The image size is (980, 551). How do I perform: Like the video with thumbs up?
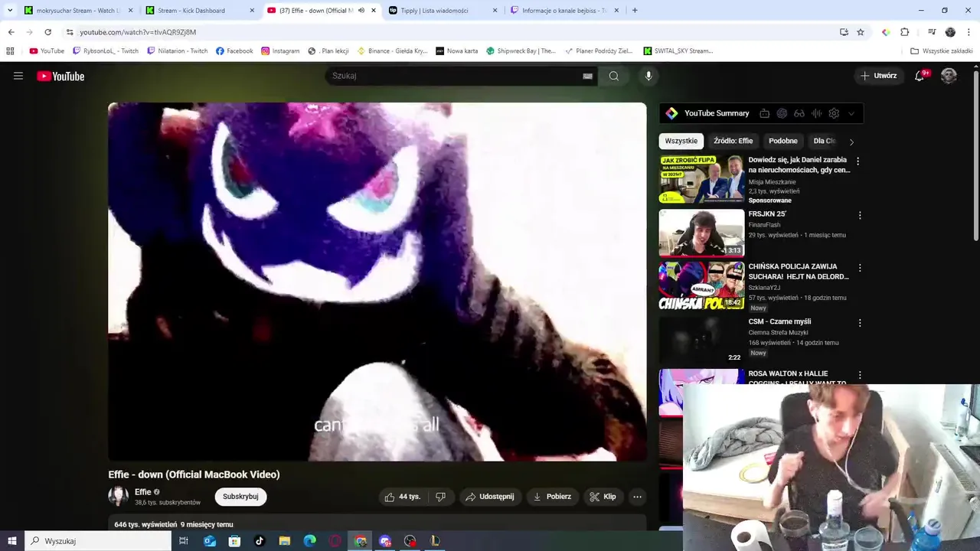coord(403,497)
